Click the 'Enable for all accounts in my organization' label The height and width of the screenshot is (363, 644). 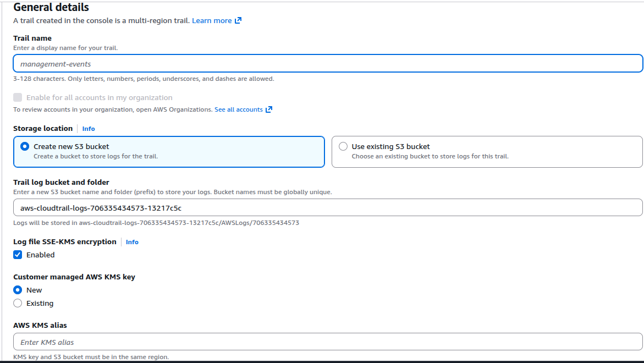click(99, 97)
